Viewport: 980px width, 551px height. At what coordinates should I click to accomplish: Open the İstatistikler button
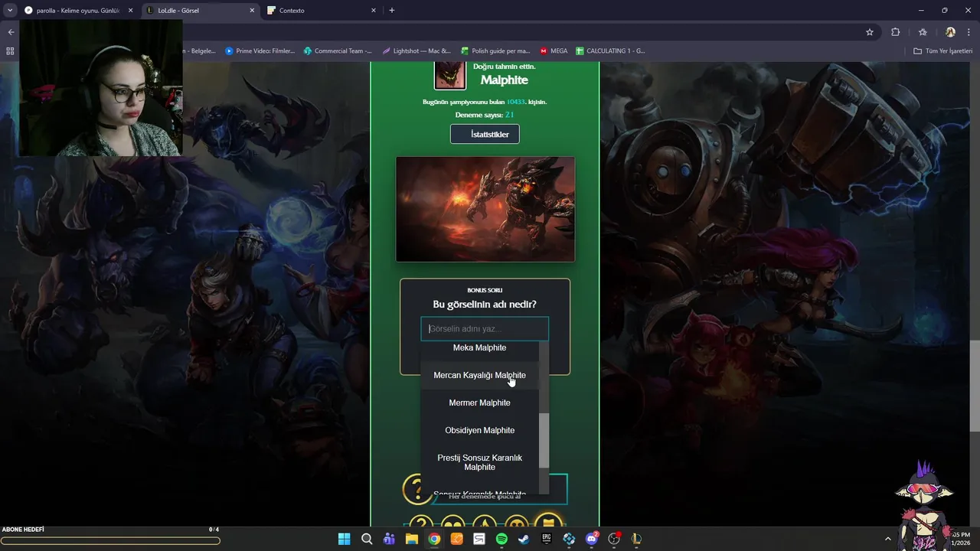click(485, 134)
